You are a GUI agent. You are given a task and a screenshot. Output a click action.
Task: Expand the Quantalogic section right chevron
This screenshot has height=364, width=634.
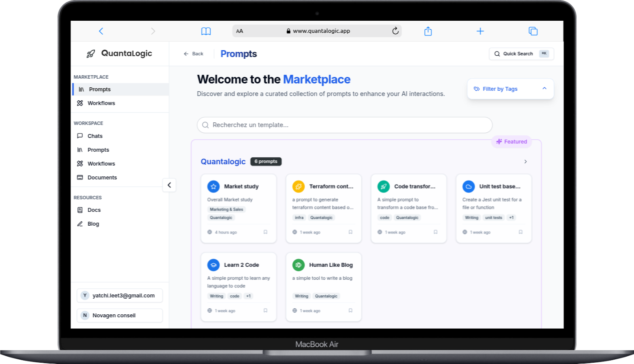point(525,162)
